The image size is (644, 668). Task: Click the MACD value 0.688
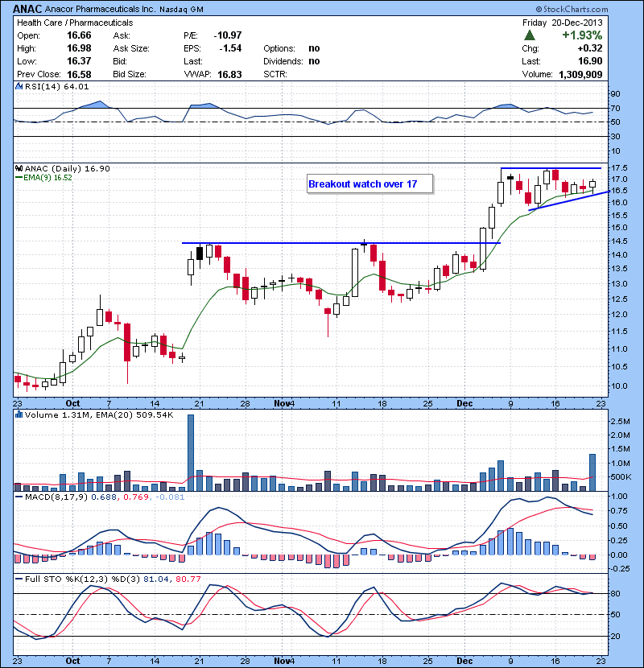coord(104,497)
